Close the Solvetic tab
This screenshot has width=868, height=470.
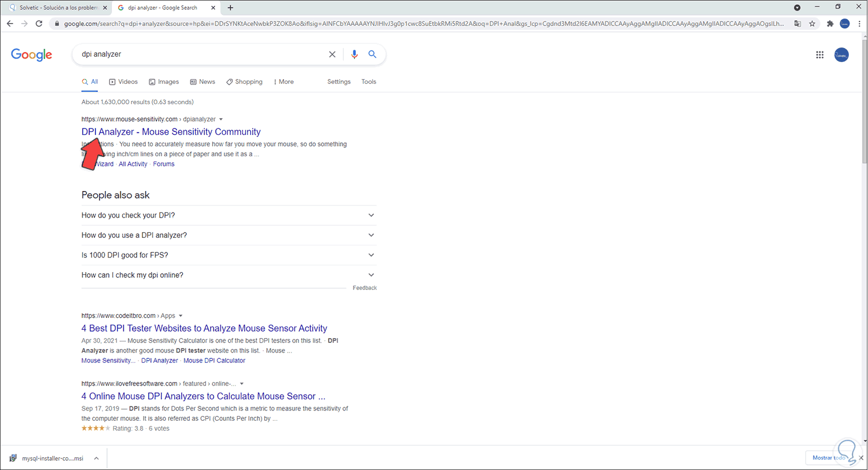pyautogui.click(x=105, y=8)
